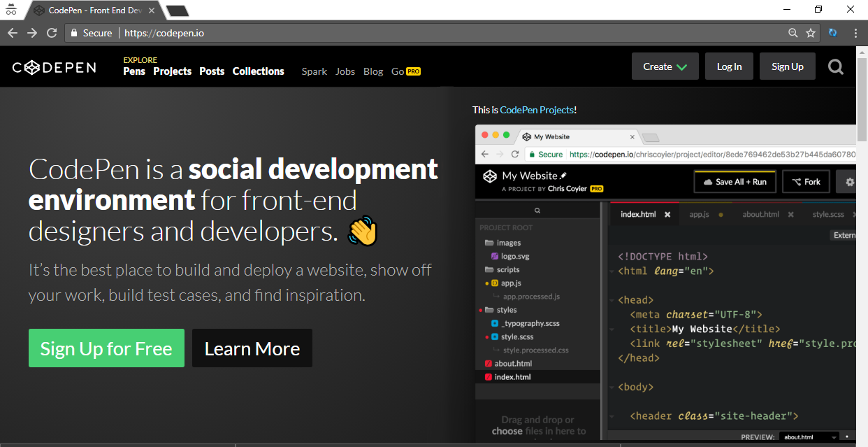Click the inner browser reload icon
868x447 pixels.
pos(516,154)
